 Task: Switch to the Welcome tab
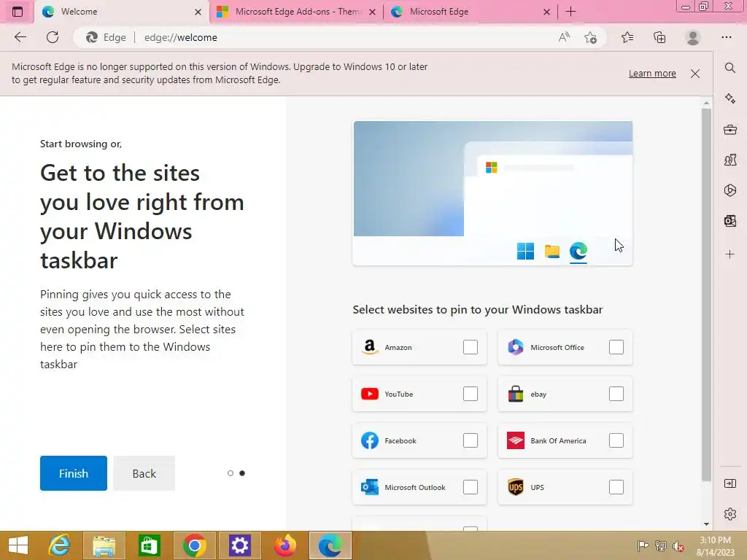point(122,12)
